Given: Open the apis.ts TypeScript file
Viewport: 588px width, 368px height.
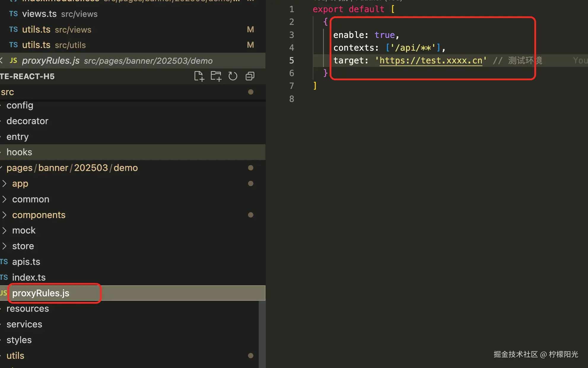Looking at the screenshot, I should coord(26,262).
